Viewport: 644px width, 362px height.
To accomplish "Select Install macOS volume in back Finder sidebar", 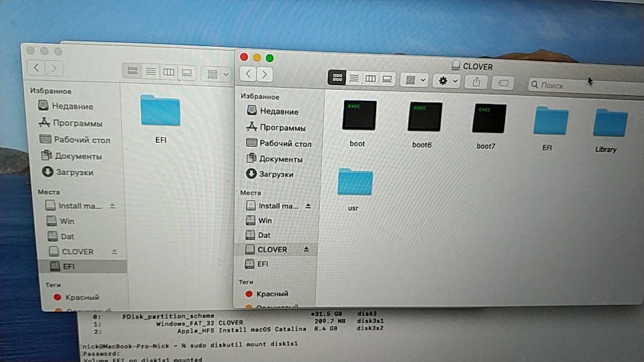I will 73,206.
